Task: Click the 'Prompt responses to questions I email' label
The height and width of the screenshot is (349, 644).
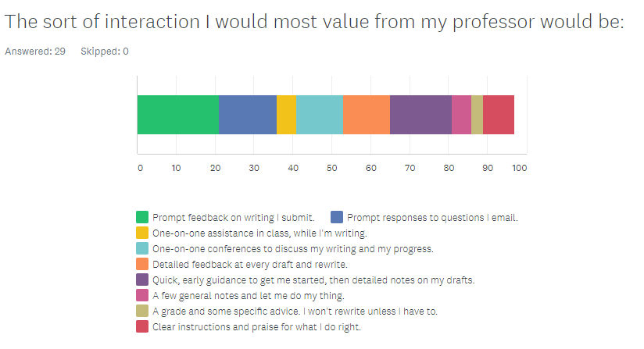Action: [433, 217]
